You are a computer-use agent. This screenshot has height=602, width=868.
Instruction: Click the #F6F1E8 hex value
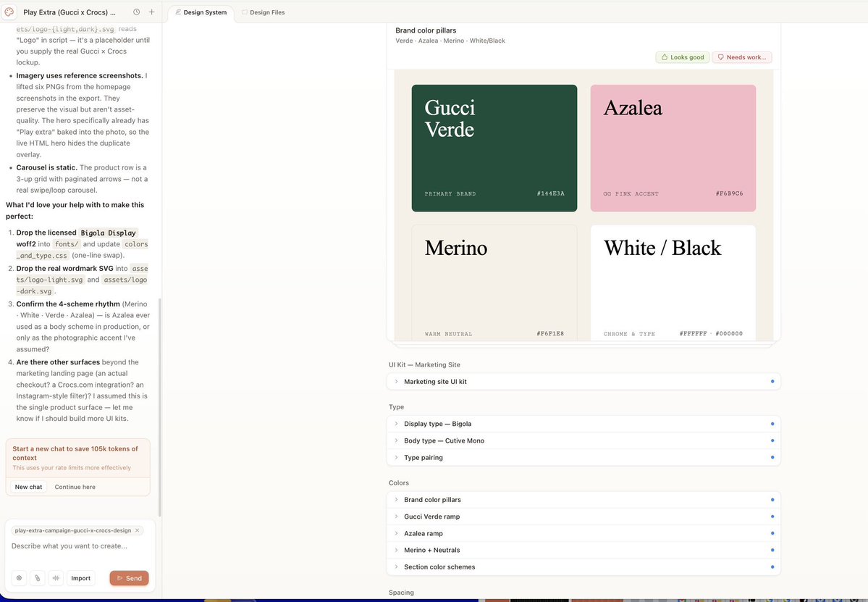(x=550, y=333)
